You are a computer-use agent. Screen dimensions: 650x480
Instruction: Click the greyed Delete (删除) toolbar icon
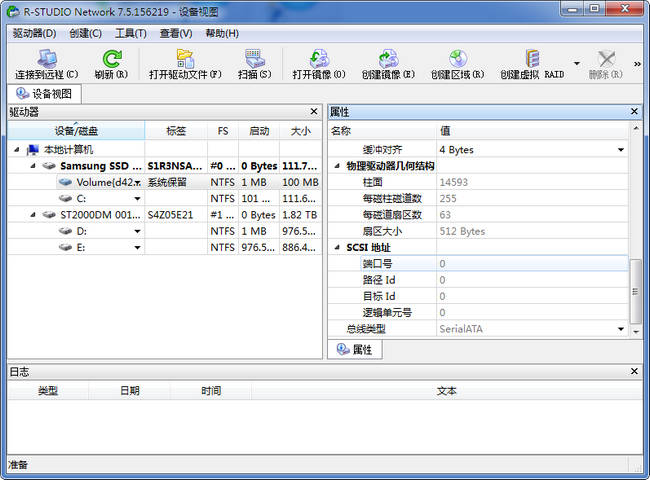click(606, 59)
